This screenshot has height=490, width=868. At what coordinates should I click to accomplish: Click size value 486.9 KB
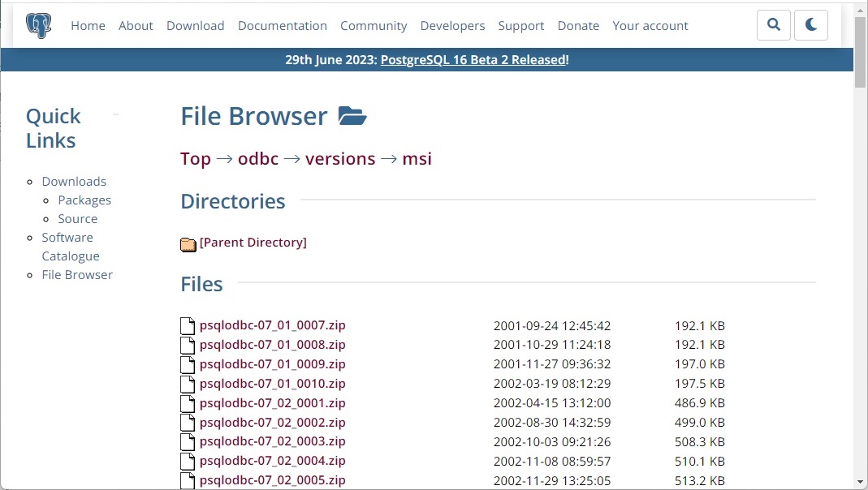pyautogui.click(x=700, y=403)
